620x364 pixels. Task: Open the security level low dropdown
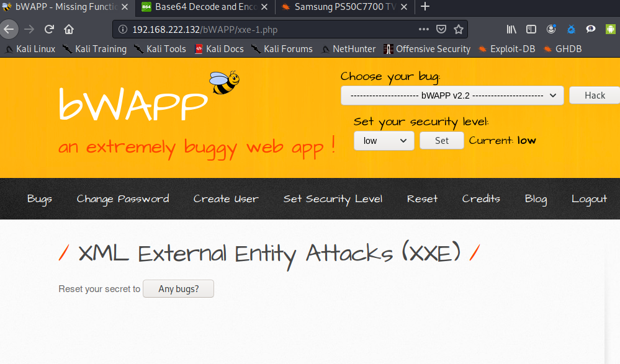point(384,141)
